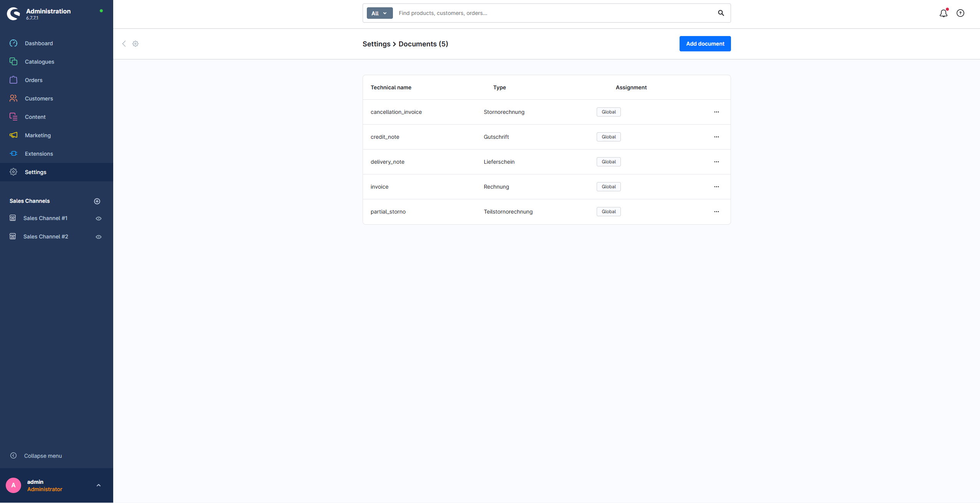Click the admin avatar circle
Screen dimensions: 980x503
pyautogui.click(x=13, y=485)
